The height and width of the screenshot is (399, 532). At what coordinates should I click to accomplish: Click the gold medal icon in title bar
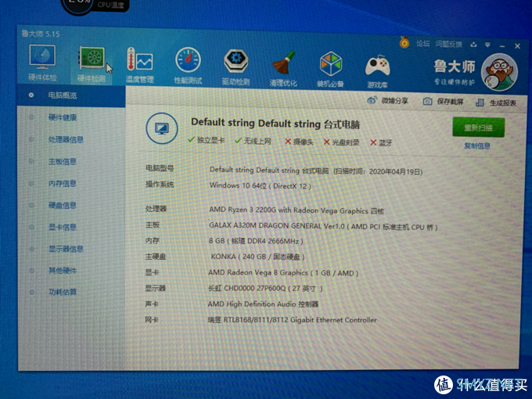point(404,42)
